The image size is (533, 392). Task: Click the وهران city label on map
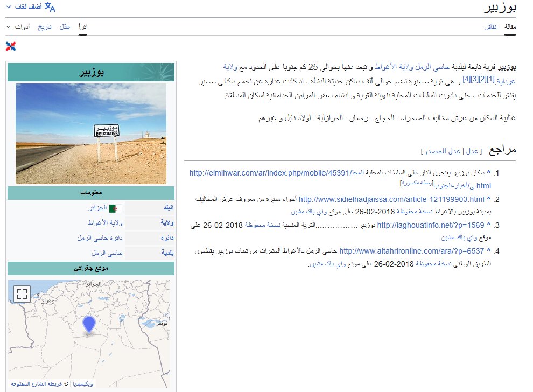pos(47,300)
